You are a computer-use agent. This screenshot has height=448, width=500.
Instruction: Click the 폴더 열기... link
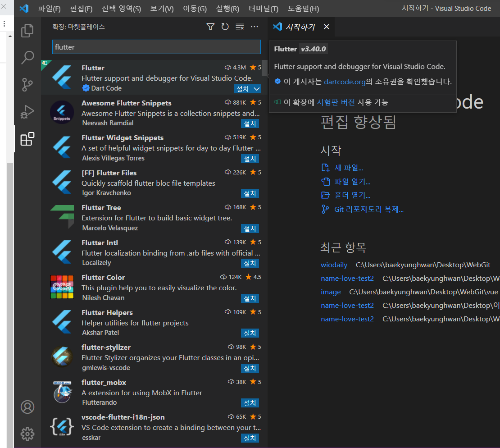coord(352,195)
